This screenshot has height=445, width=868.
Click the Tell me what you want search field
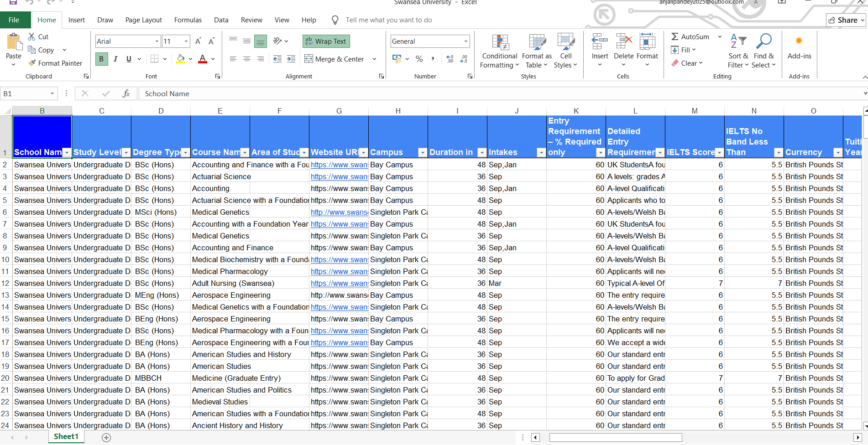(388, 20)
